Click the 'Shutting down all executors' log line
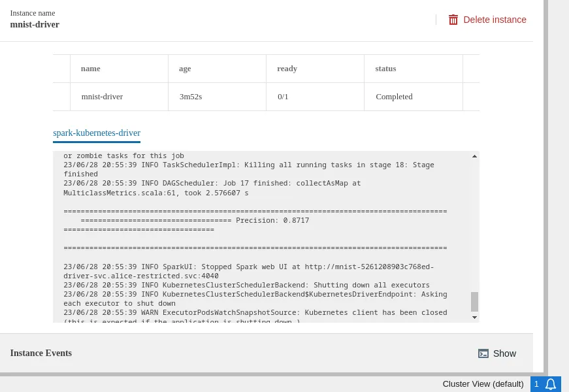 click(x=246, y=285)
